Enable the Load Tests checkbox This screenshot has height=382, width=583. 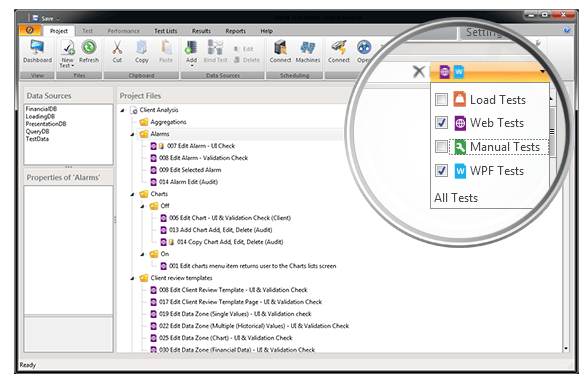pos(441,99)
